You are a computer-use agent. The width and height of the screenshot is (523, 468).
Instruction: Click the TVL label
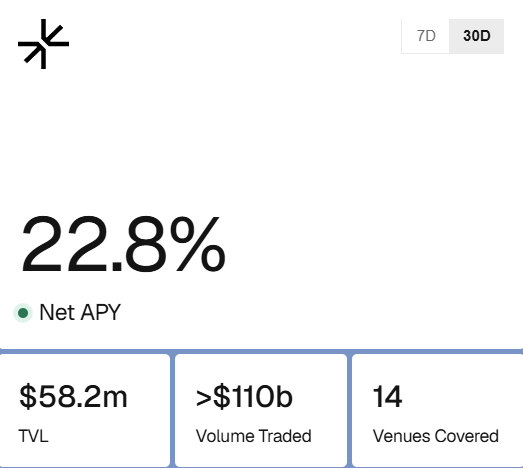pos(33,436)
